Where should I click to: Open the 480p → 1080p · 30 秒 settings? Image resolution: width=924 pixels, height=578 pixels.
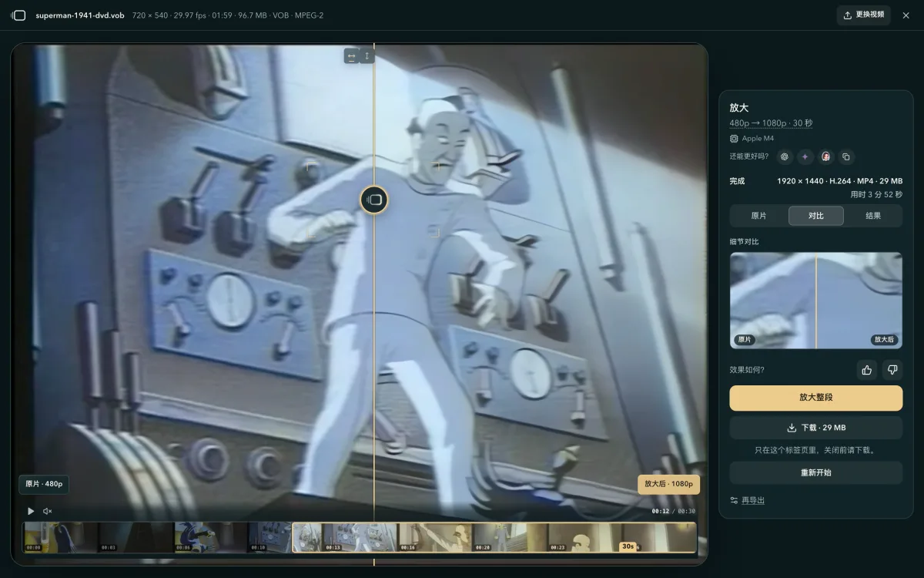(x=771, y=123)
